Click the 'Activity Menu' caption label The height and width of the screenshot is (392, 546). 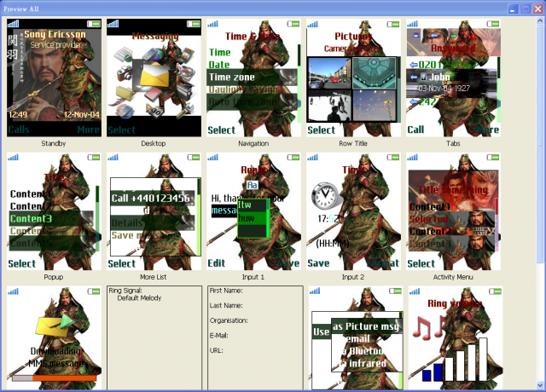pos(453,277)
